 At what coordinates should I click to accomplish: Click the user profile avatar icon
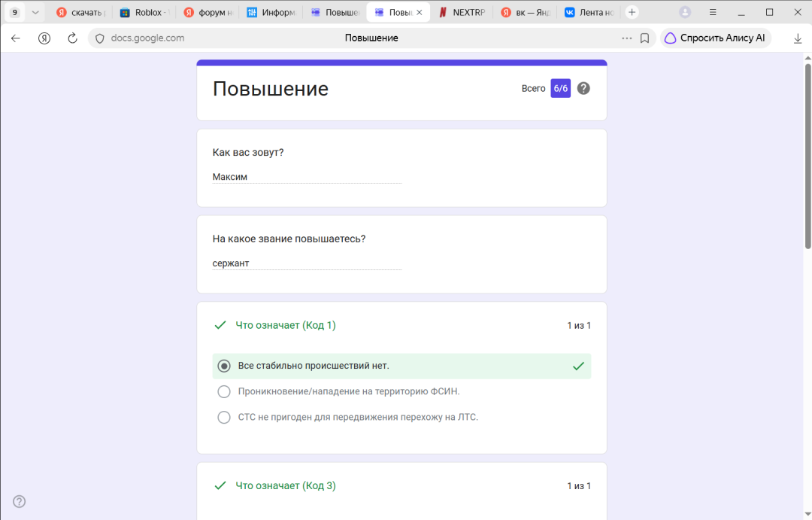tap(685, 13)
